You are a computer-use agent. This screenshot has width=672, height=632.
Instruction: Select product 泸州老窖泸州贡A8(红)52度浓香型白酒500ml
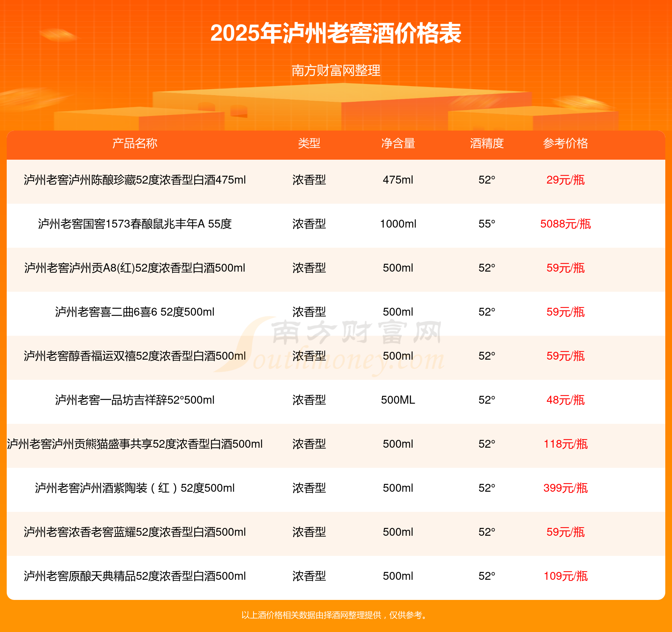(x=135, y=268)
